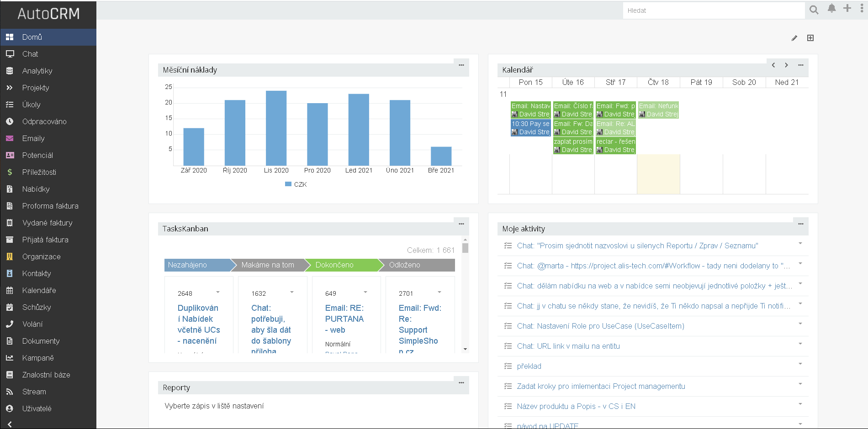Screen dimensions: 868x429
Task: Open task Email: RE: PURTANA - web
Action: click(344, 319)
